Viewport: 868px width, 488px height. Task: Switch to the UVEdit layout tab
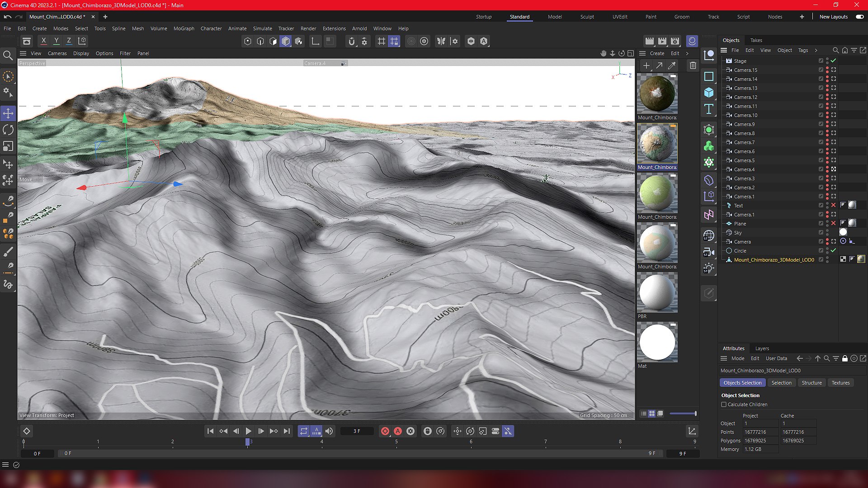tap(620, 17)
